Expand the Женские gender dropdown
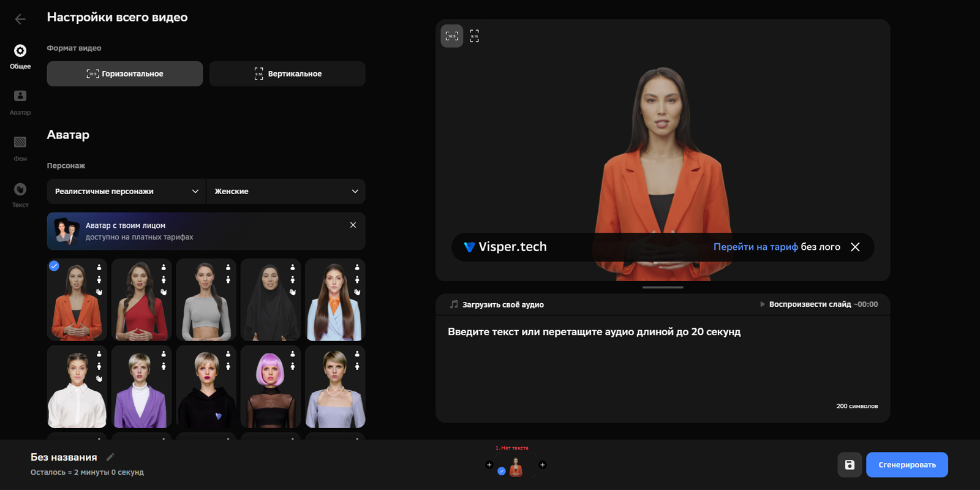Image resolution: width=980 pixels, height=490 pixels. pos(286,191)
